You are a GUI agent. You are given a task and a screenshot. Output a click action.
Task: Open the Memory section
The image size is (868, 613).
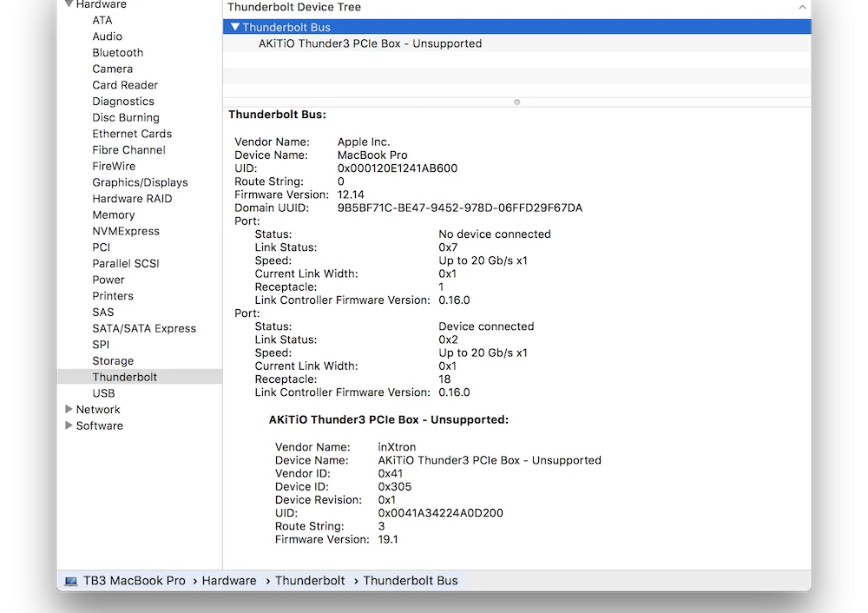tap(114, 214)
